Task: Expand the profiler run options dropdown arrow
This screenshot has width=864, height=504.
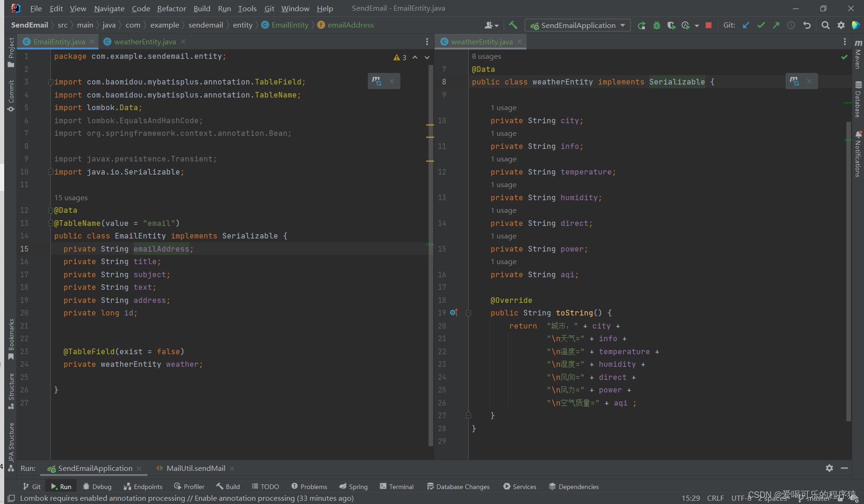Action: click(x=697, y=26)
